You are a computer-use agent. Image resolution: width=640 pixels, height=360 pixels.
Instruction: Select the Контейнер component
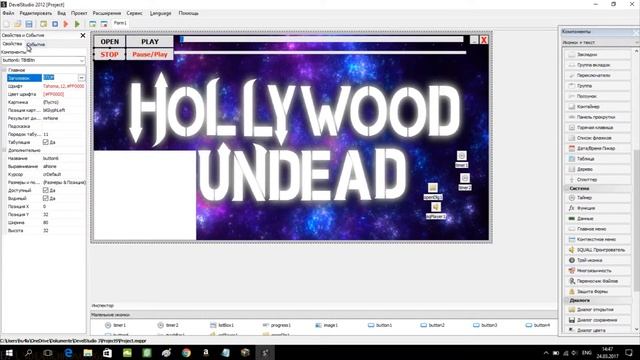598,107
